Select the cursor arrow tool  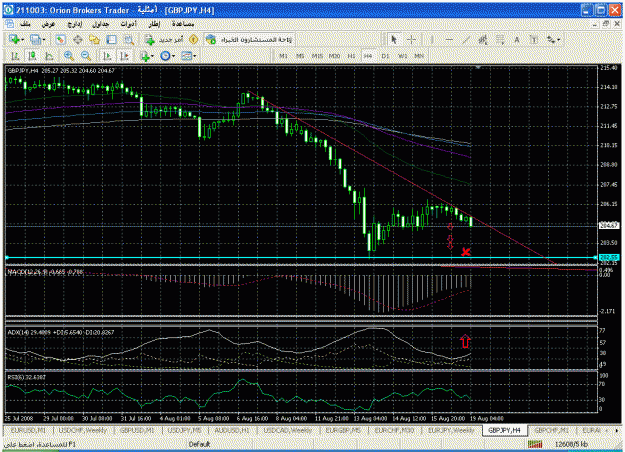[x=394, y=39]
